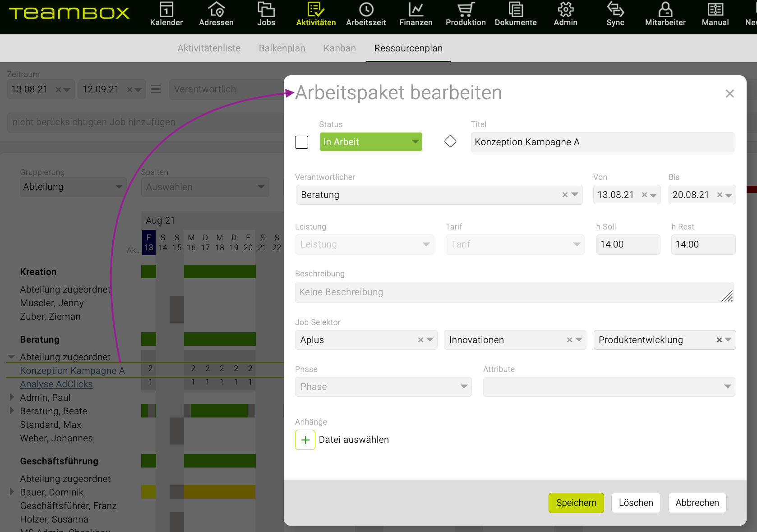Open the Phase dropdown
Image resolution: width=757 pixels, height=532 pixels.
[383, 387]
